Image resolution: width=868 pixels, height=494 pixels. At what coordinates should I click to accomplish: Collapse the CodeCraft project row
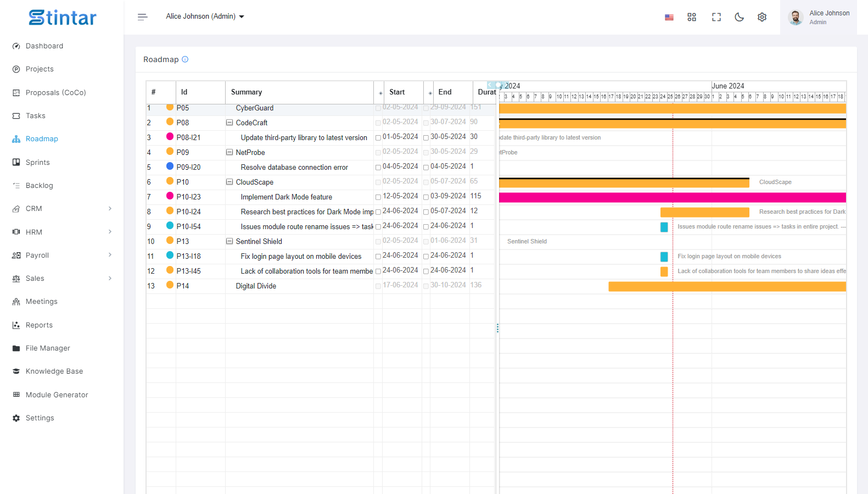pos(229,123)
